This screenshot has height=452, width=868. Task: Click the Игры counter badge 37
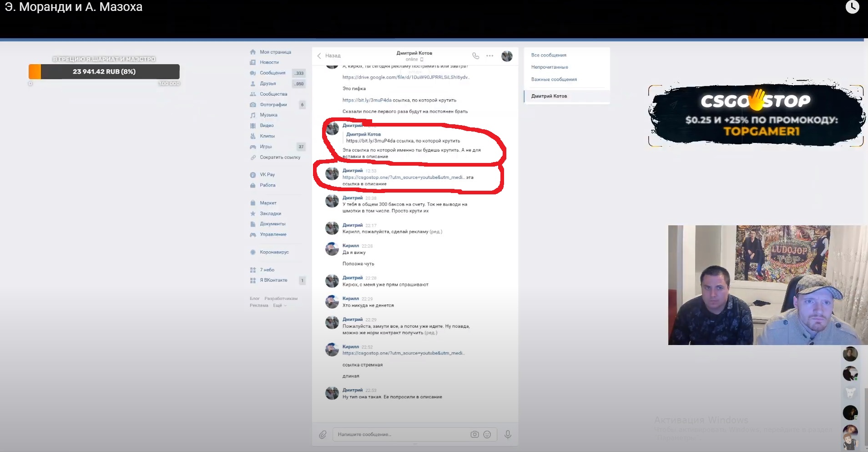301,147
